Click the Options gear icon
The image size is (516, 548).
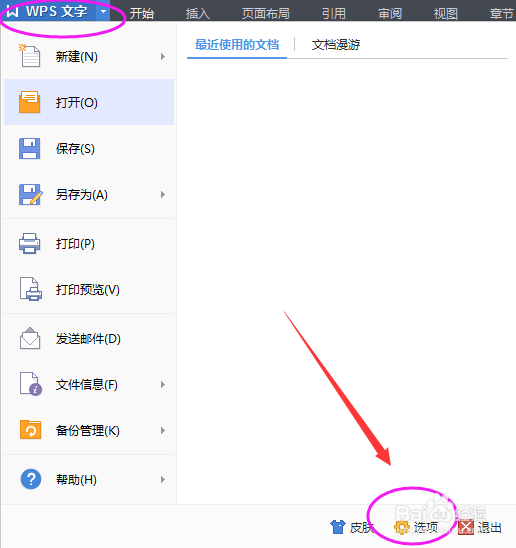[402, 527]
